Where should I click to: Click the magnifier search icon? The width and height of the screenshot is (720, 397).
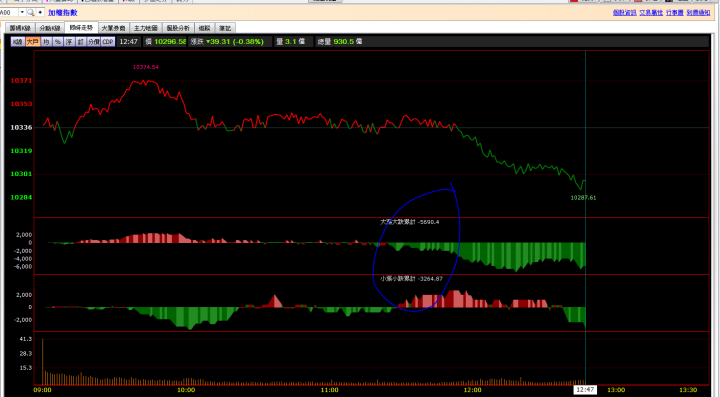coord(31,12)
